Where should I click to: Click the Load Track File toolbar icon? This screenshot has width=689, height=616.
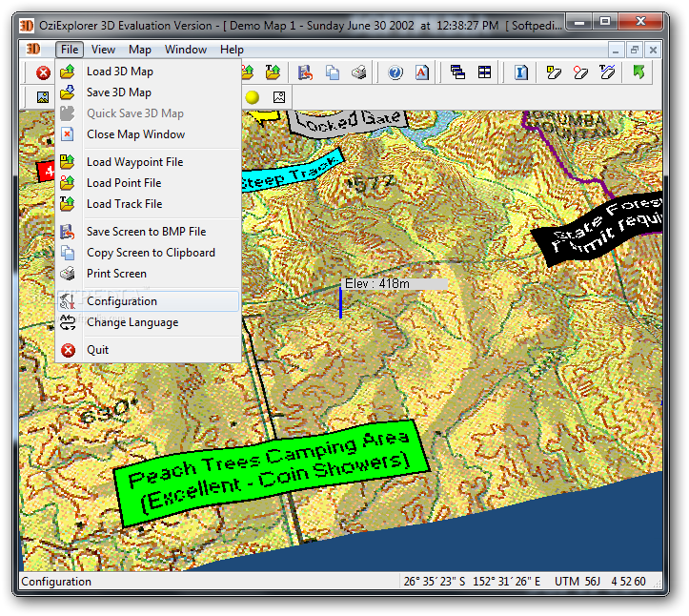pos(273,72)
